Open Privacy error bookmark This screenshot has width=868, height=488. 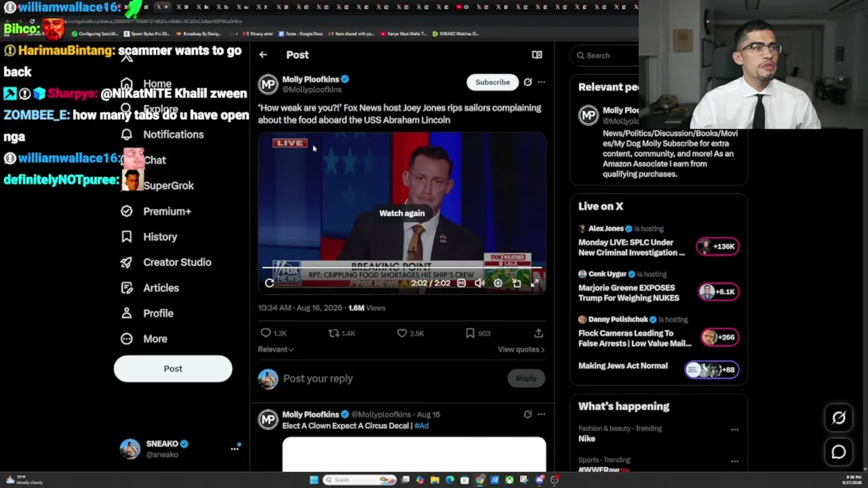point(258,34)
